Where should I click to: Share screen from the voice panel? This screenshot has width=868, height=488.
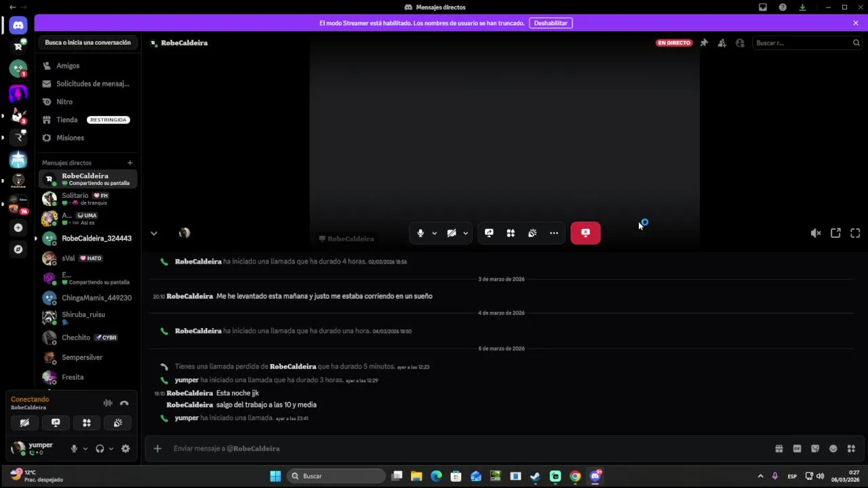[x=56, y=423]
